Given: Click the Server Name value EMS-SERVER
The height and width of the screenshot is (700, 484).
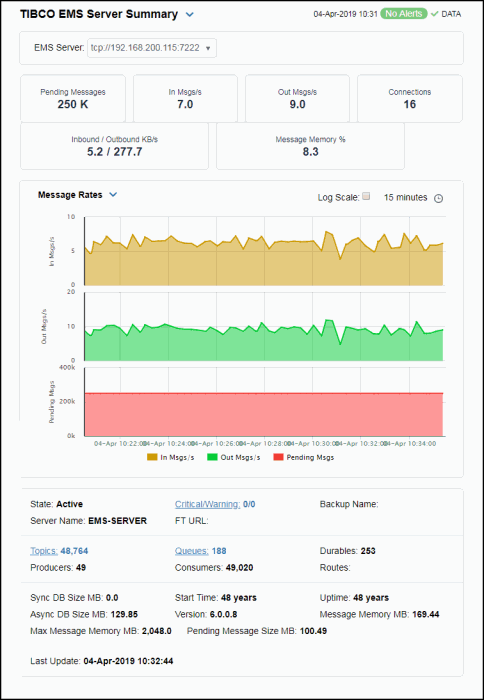Looking at the screenshot, I should coord(117,521).
